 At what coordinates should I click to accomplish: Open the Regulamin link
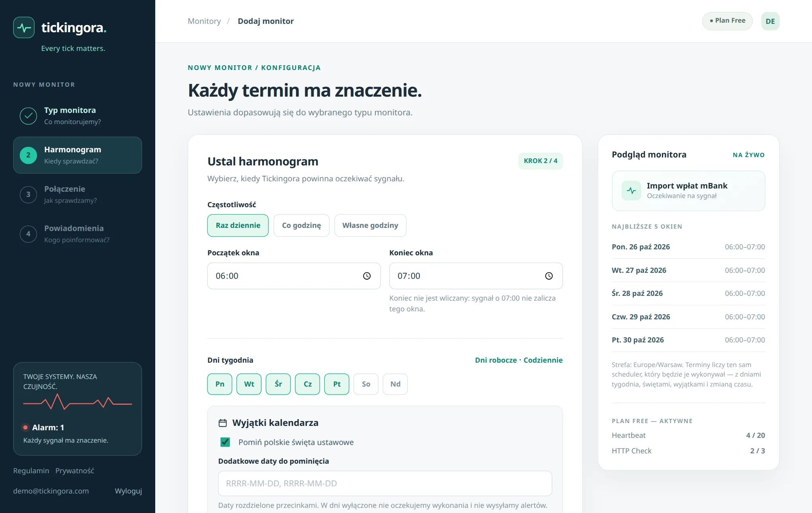(x=31, y=471)
